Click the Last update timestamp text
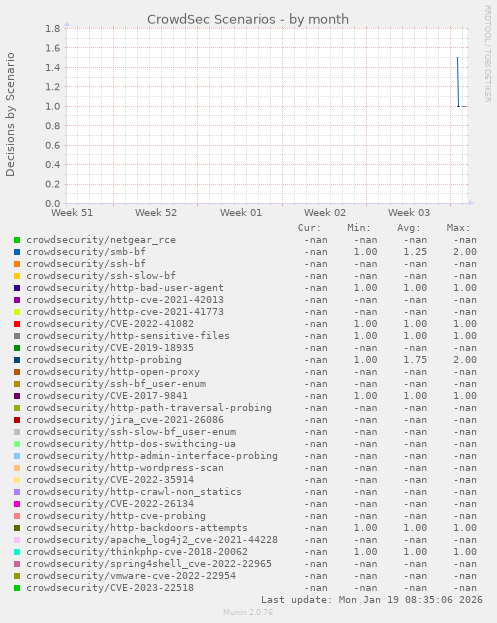Viewport: 497px width, 623px height. (x=372, y=600)
